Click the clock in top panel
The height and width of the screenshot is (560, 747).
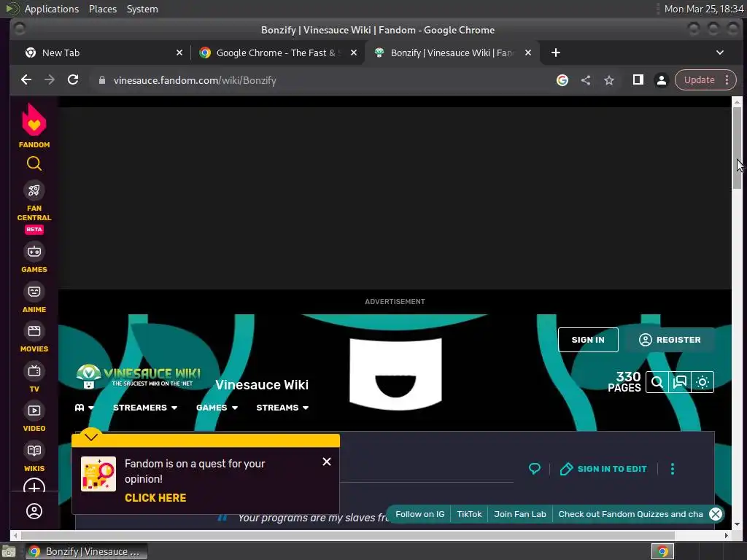(704, 9)
